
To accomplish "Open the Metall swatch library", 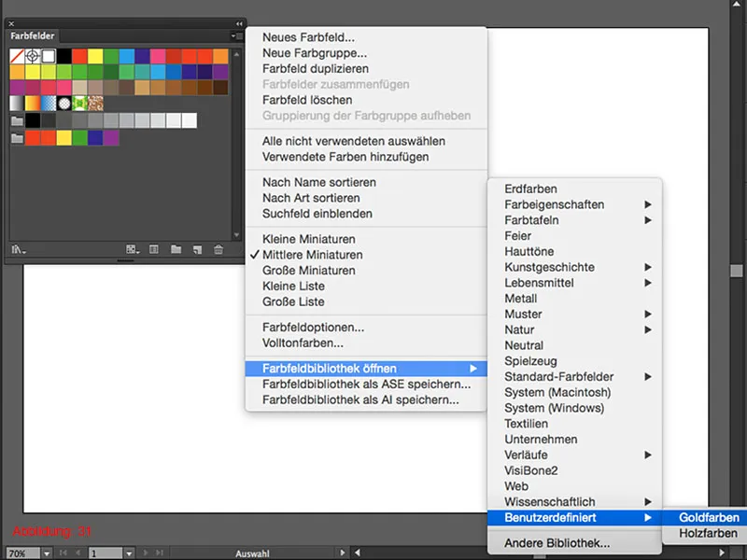I will 574,299.
